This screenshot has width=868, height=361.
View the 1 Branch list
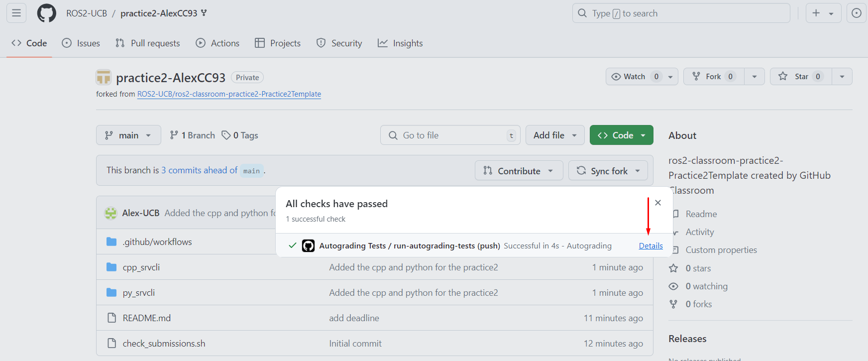click(192, 135)
